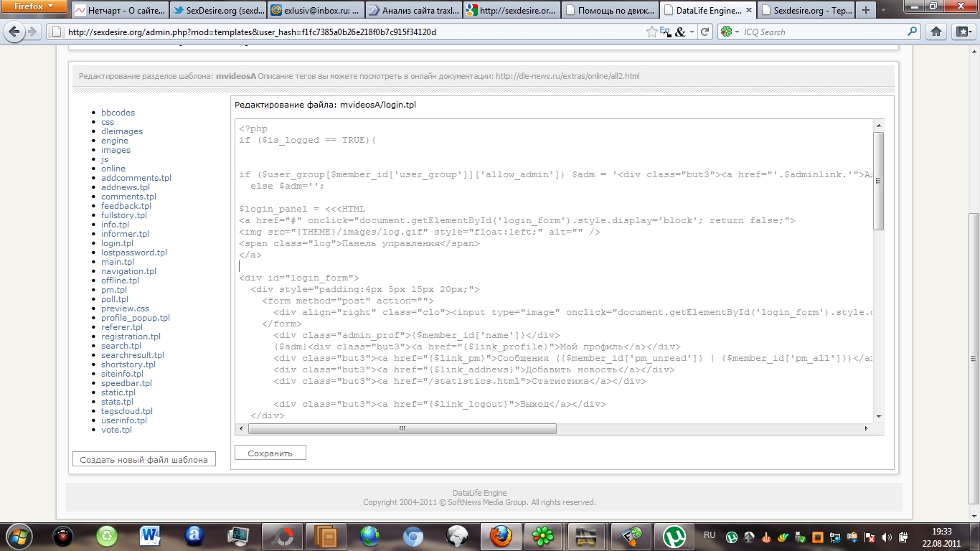The image size is (980, 551).
Task: Open the Windows Start menu
Action: click(x=19, y=536)
